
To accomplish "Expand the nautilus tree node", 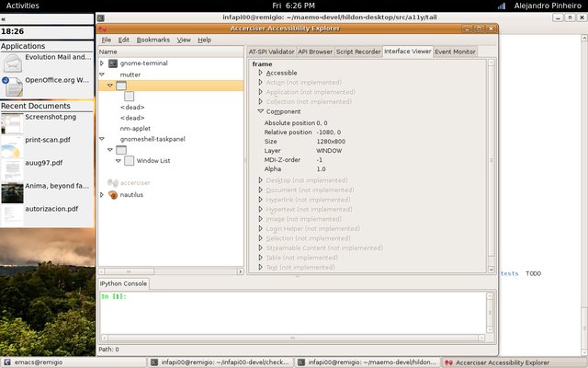I will [102, 195].
